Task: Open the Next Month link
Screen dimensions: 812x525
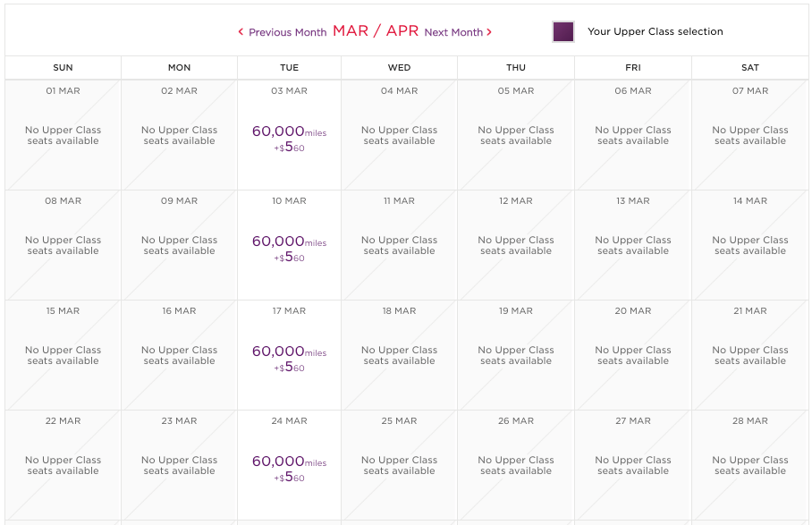Action: tap(453, 32)
